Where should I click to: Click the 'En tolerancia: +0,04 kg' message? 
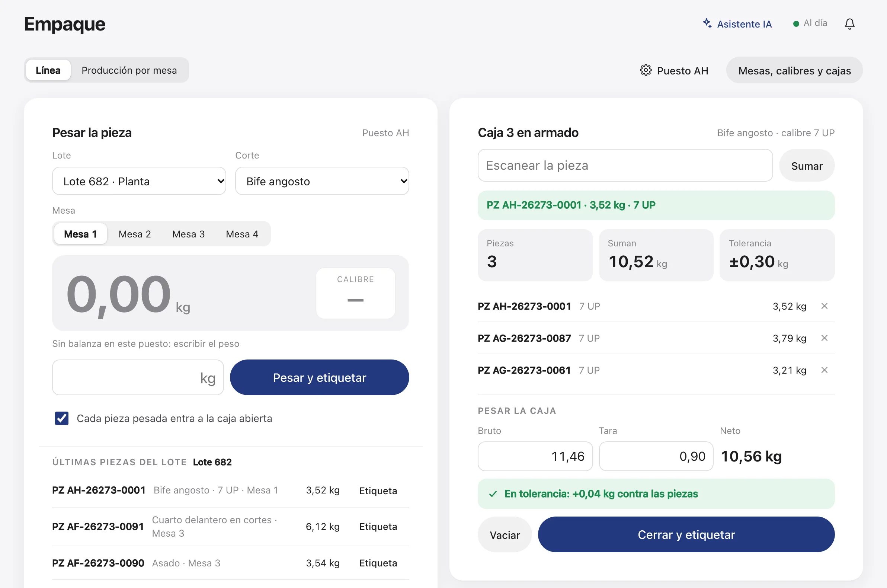pos(656,493)
